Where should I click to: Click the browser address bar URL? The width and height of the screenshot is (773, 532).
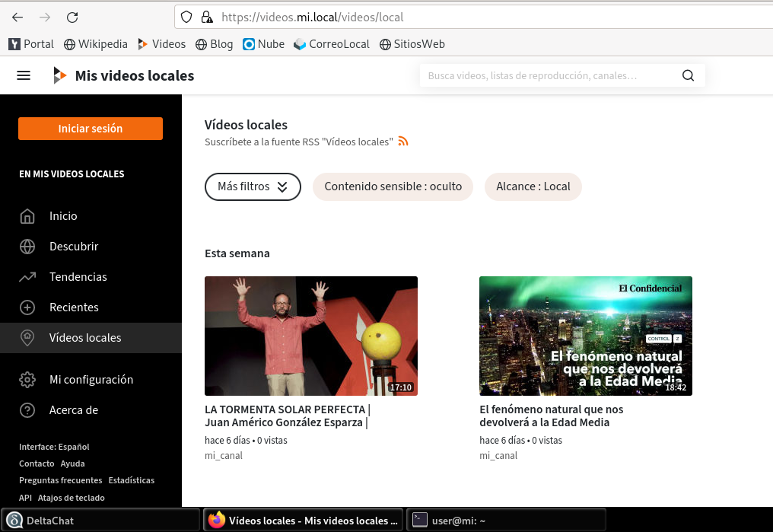(312, 18)
